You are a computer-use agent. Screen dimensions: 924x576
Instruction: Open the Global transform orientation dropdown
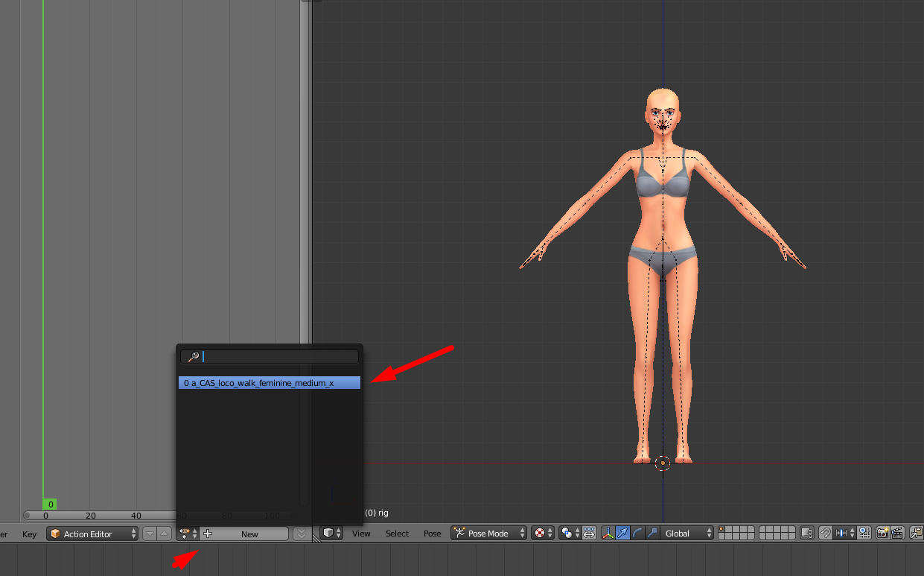click(x=686, y=534)
